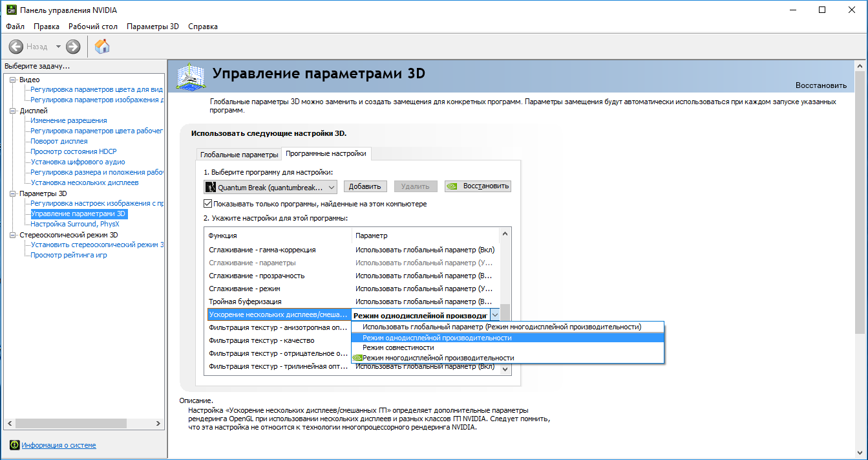This screenshot has height=460, width=868.
Task: Click Восстановить link in header
Action: [821, 85]
